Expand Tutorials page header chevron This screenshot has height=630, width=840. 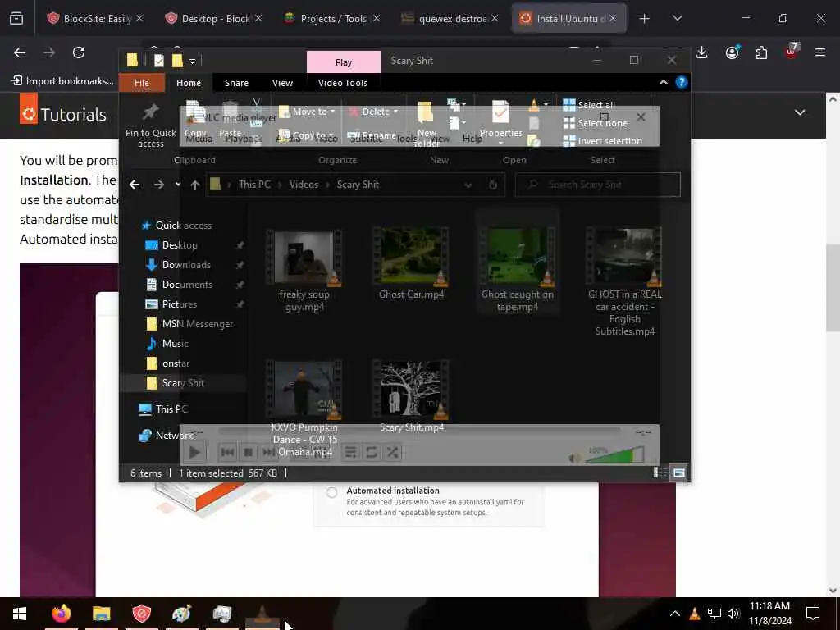click(x=800, y=112)
